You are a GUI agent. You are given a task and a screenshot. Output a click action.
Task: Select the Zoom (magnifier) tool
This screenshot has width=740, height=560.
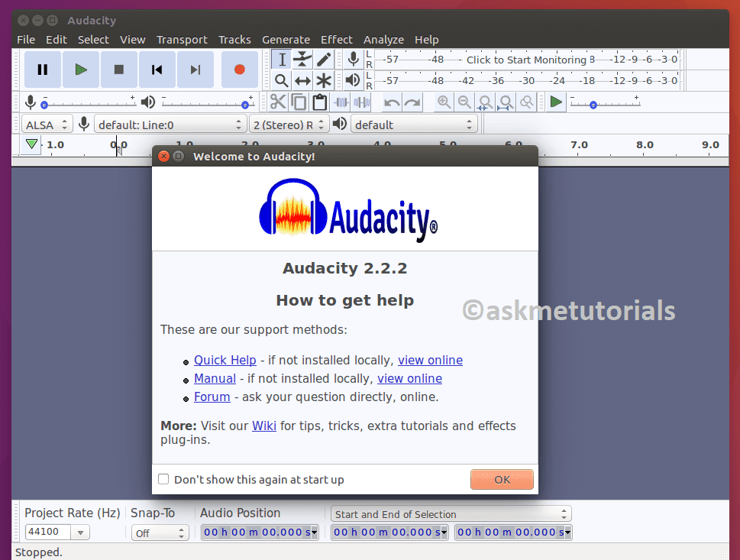coord(282,81)
